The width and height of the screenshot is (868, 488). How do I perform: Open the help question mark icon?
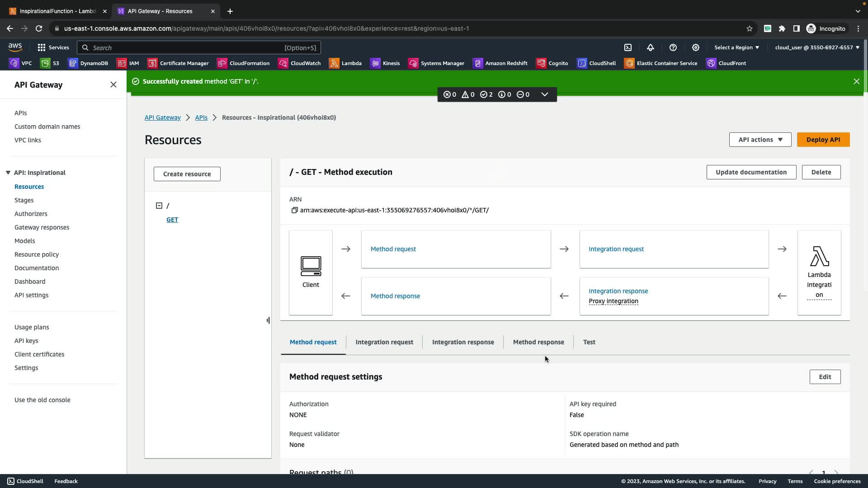[673, 47]
